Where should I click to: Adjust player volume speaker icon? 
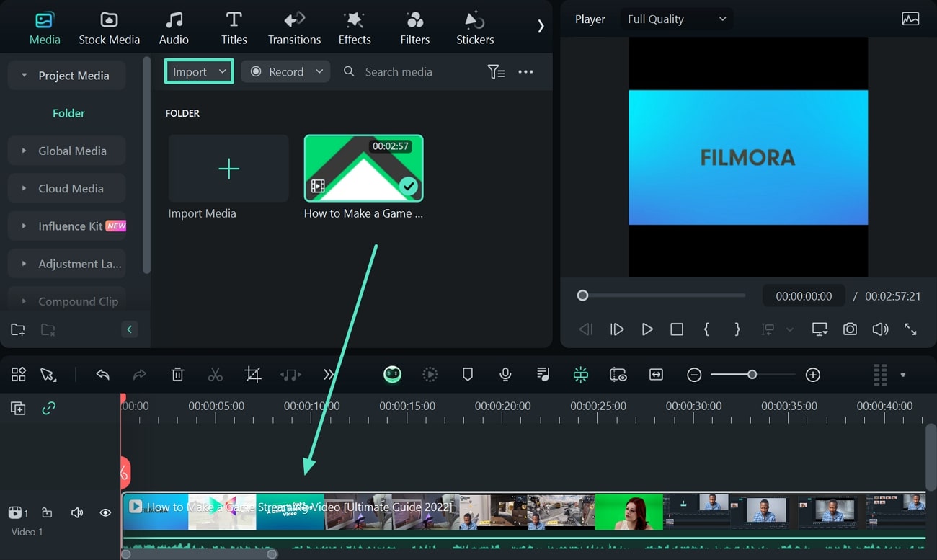point(880,329)
